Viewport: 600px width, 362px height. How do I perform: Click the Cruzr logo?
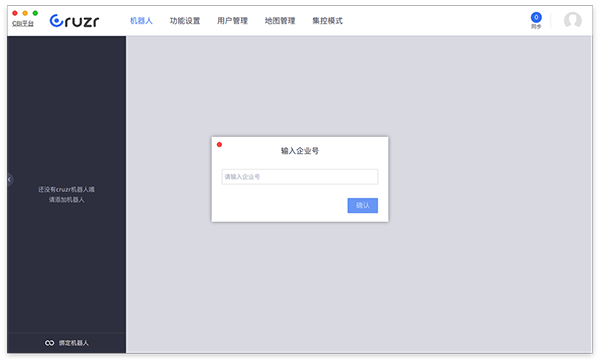(74, 21)
